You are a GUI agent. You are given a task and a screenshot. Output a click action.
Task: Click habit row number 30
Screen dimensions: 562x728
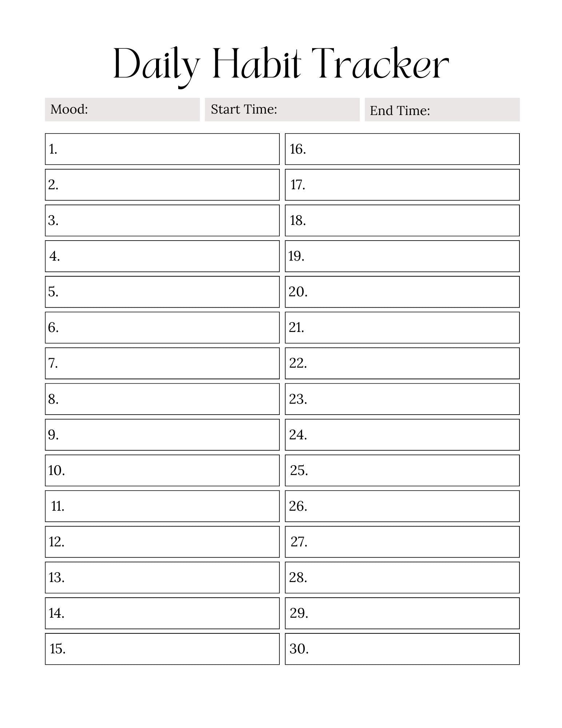pyautogui.click(x=402, y=649)
